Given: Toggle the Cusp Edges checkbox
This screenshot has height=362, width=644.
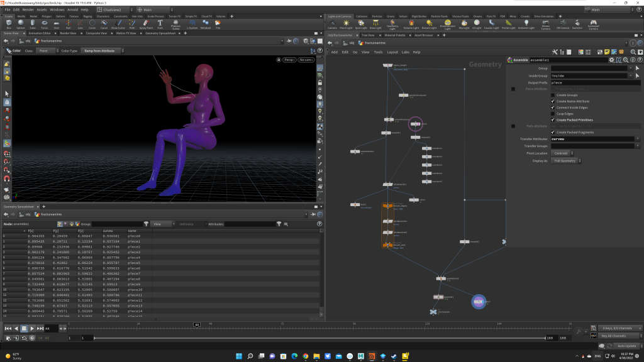Looking at the screenshot, I should pos(553,114).
